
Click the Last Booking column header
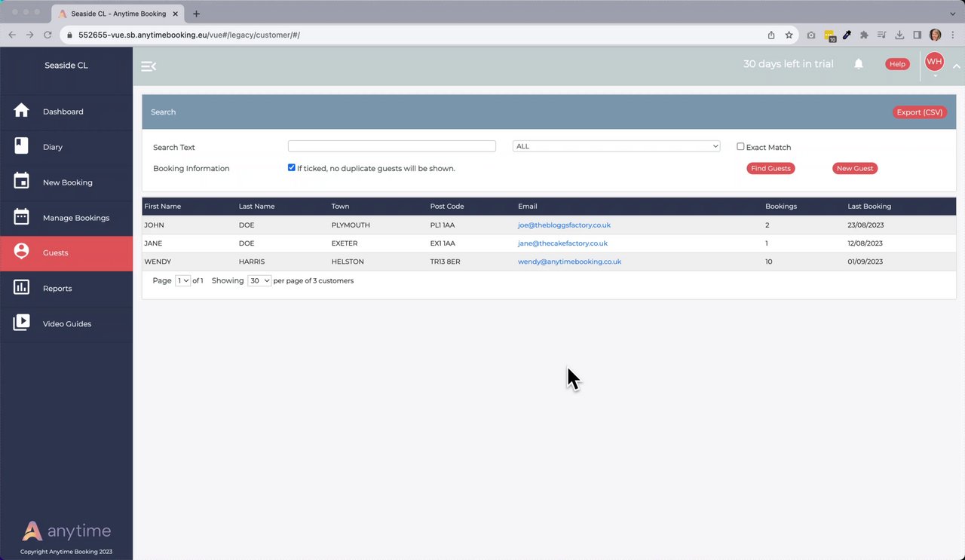pyautogui.click(x=869, y=207)
